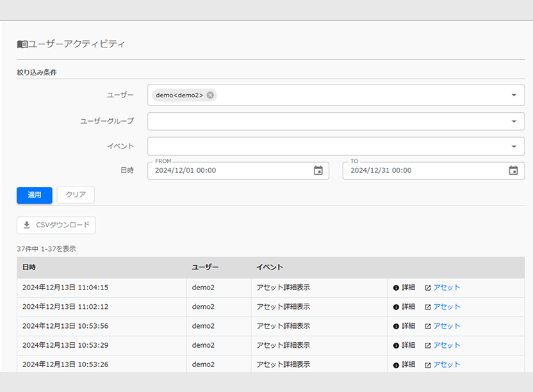Click 37件中 1-37を表示 result count
Viewport: 533px width, 392px height.
pyautogui.click(x=46, y=249)
